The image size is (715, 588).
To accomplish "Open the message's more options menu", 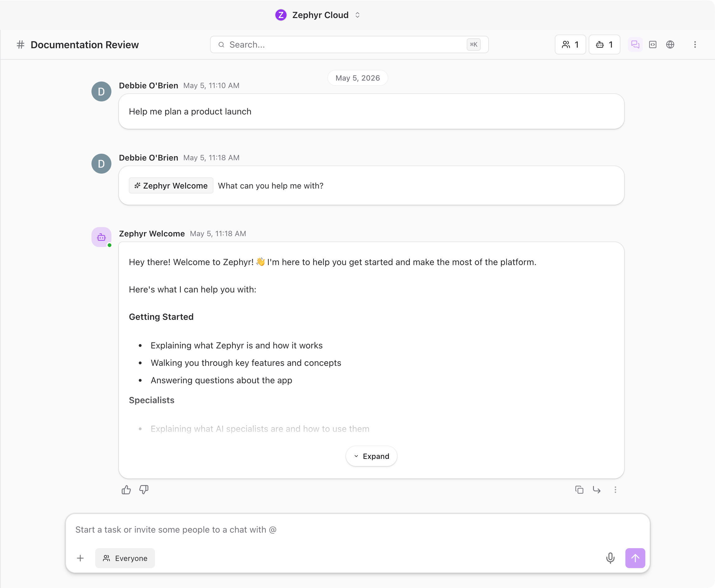I will tap(615, 490).
